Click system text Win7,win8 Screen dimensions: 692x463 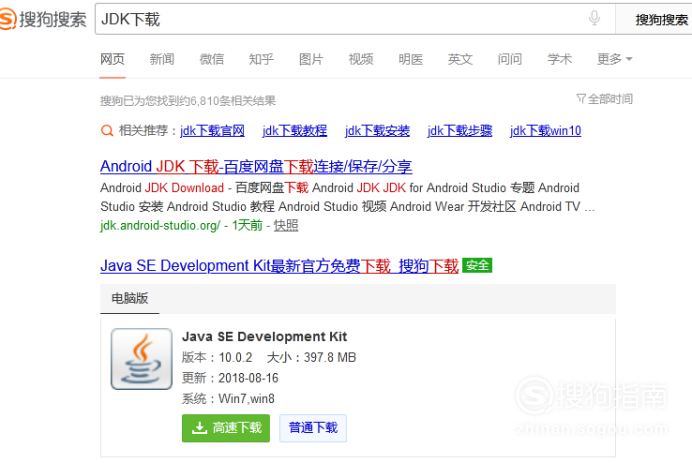(246, 399)
